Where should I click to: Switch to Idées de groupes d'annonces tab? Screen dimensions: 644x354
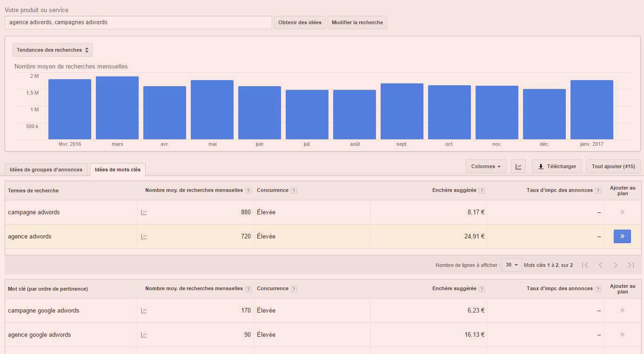click(46, 170)
